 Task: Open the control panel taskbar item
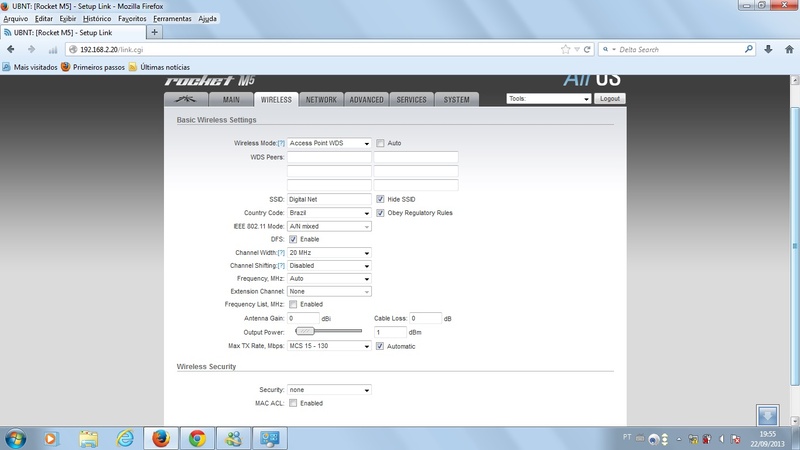[x=270, y=438]
